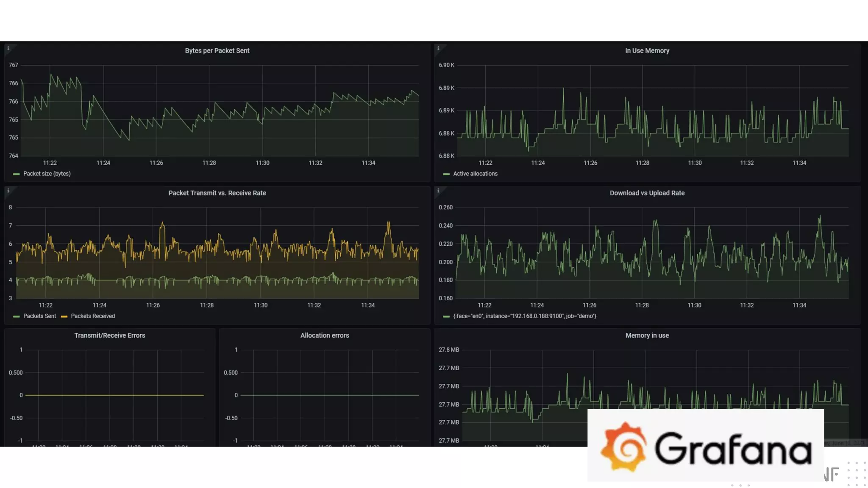Open Memory in use panel title menu
This screenshot has width=868, height=488.
647,335
